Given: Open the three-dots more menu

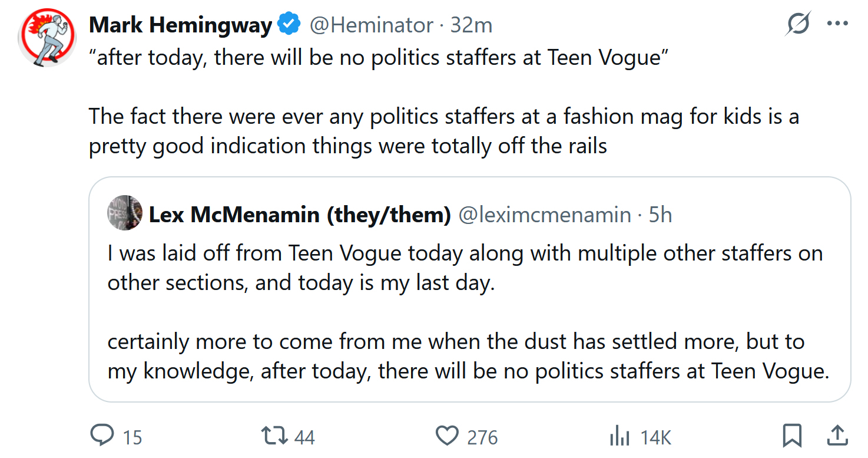Looking at the screenshot, I should [837, 24].
